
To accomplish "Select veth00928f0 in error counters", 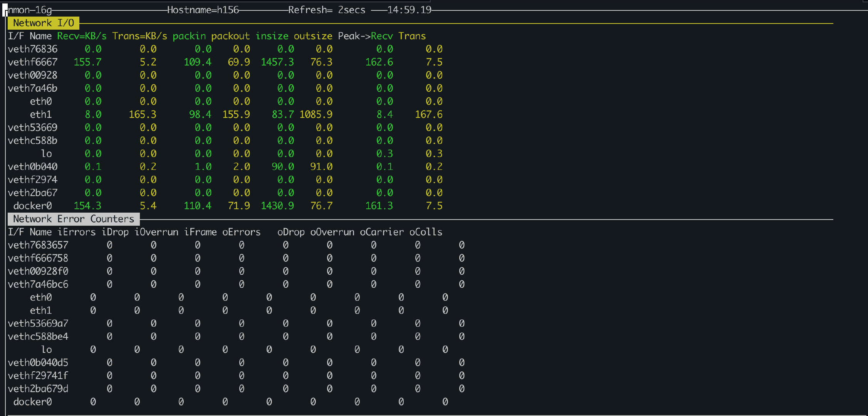I will point(38,271).
